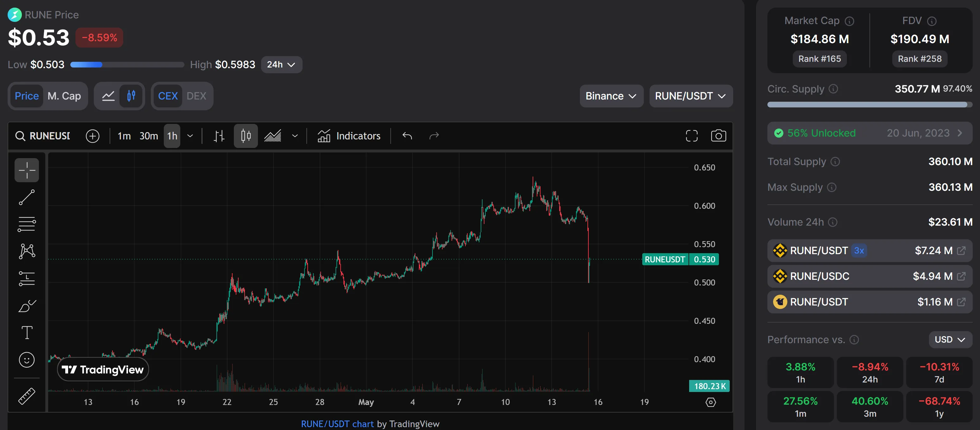Switch chart to M. Cap view
The image size is (980, 430).
click(x=64, y=96)
